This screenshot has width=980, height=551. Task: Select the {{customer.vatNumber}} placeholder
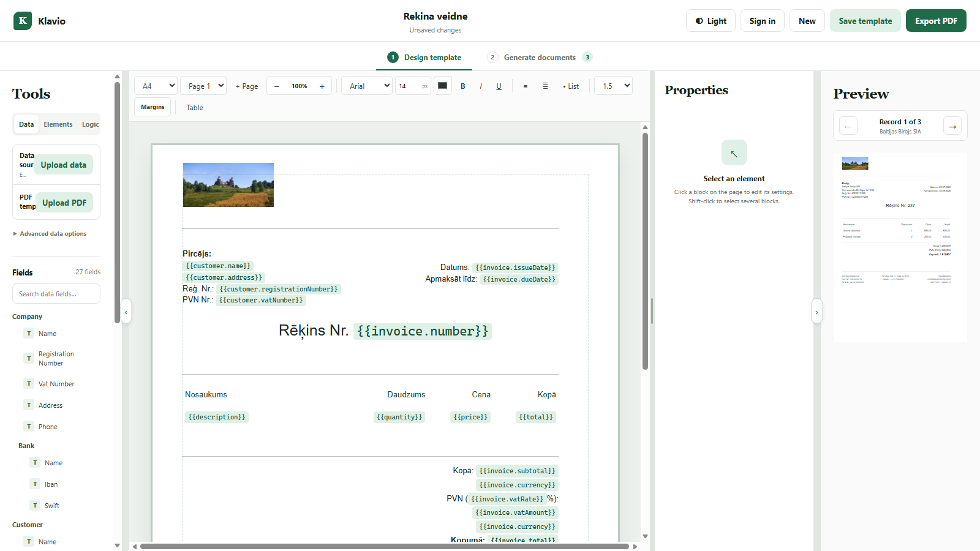[x=261, y=301]
